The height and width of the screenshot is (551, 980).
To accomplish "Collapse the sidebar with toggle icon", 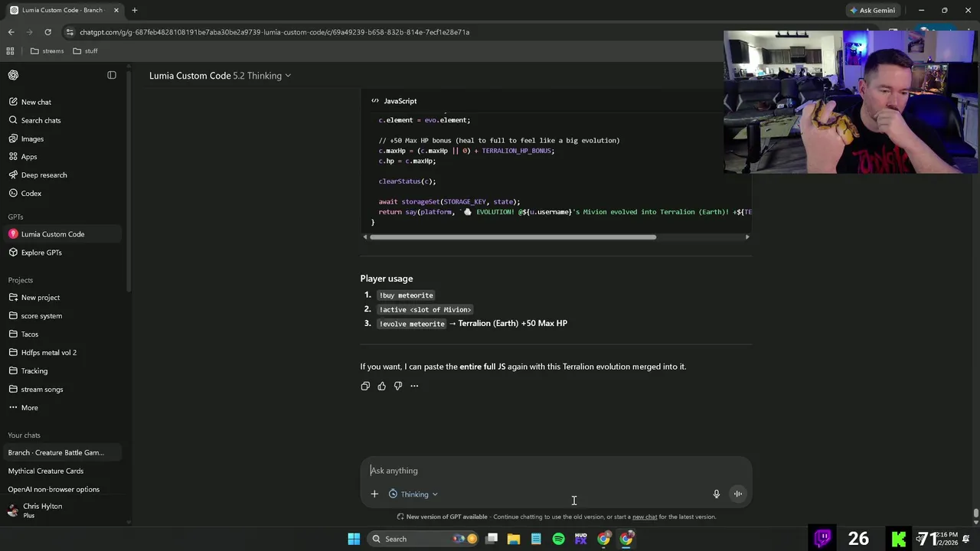I will click(112, 75).
